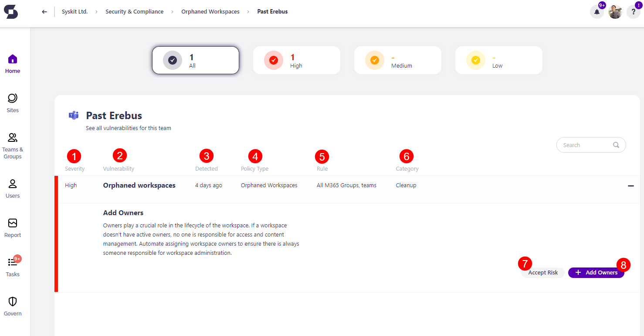Collapse the Orphaned workspaces row details
The image size is (644, 336).
pyautogui.click(x=630, y=185)
